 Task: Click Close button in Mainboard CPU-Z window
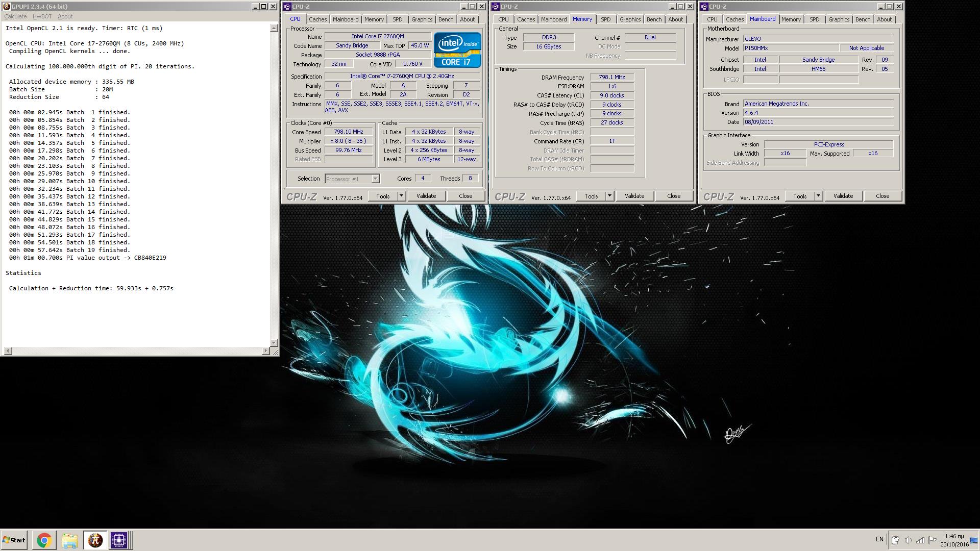pyautogui.click(x=883, y=196)
